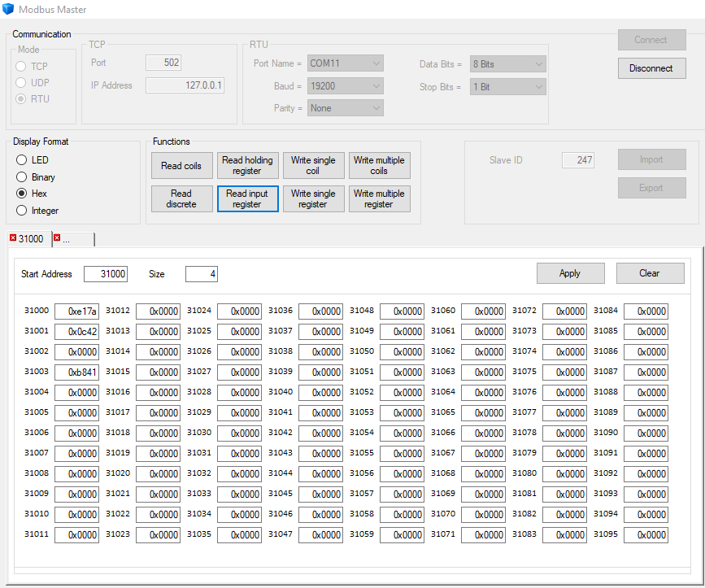Viewport: 705px width, 588px height.
Task: Click the Disconnect button
Action: click(x=651, y=68)
